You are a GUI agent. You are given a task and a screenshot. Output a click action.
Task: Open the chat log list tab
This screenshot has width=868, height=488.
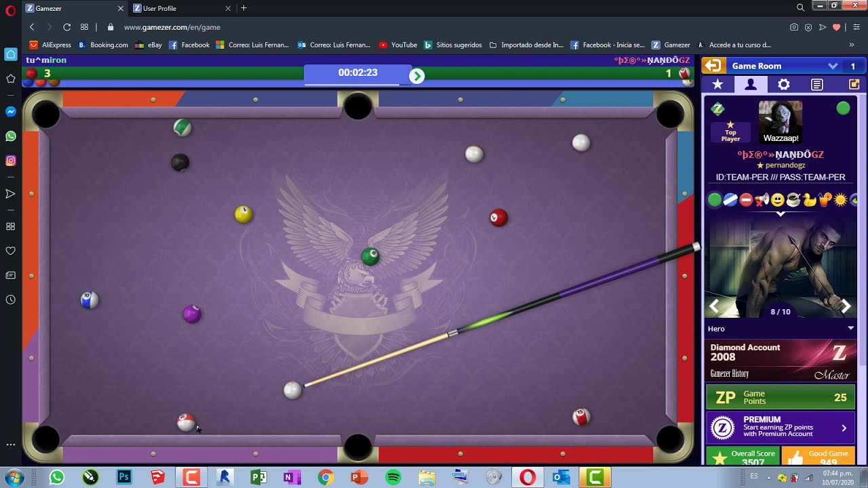pos(817,85)
